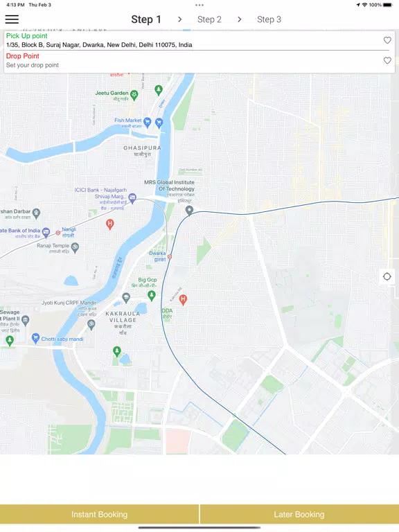Open the hamburger menu
399x532 pixels.
pos(12,19)
